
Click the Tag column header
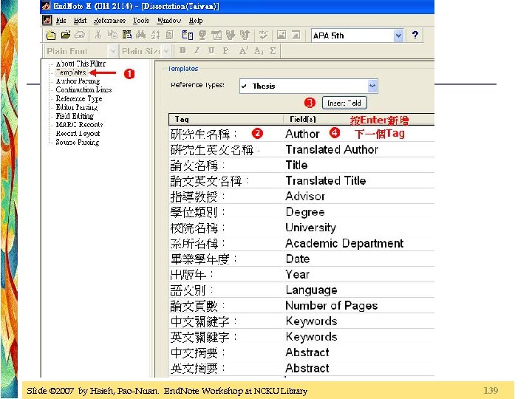[x=226, y=119]
